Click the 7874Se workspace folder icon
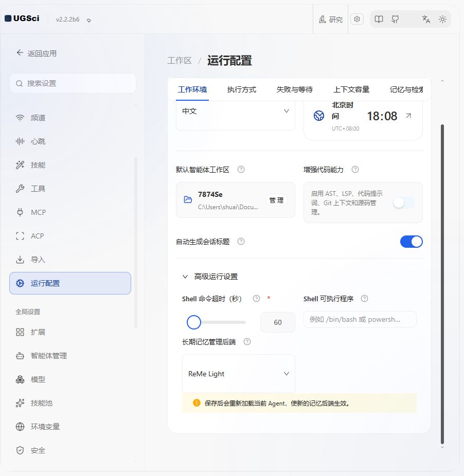 188,199
